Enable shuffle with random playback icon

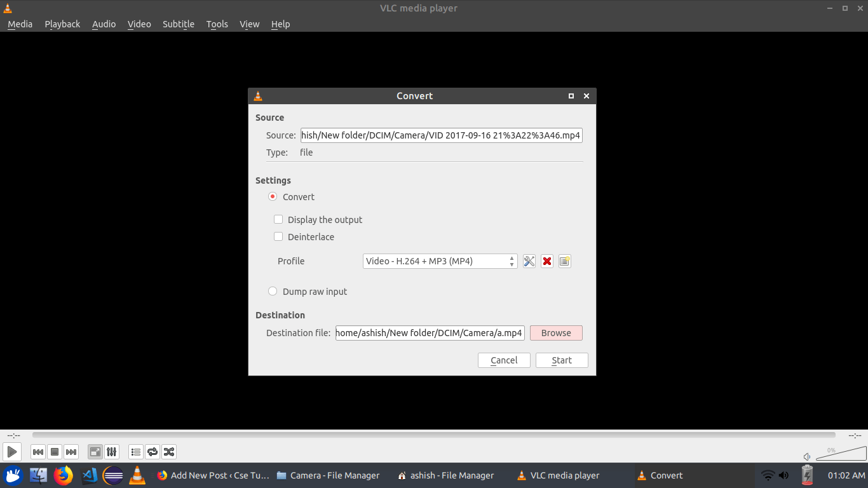pos(168,451)
